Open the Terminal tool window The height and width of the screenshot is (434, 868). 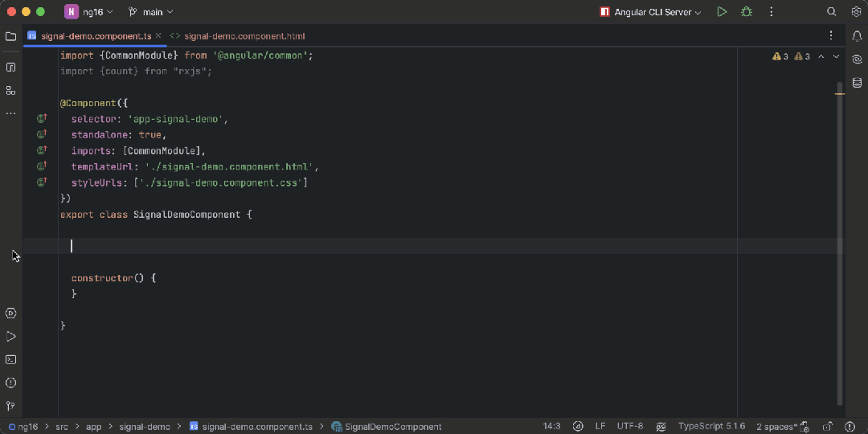[x=10, y=360]
